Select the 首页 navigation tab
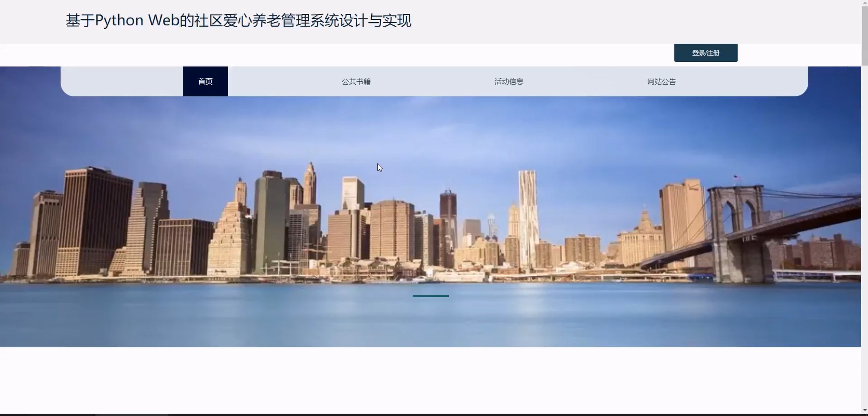 [x=205, y=81]
